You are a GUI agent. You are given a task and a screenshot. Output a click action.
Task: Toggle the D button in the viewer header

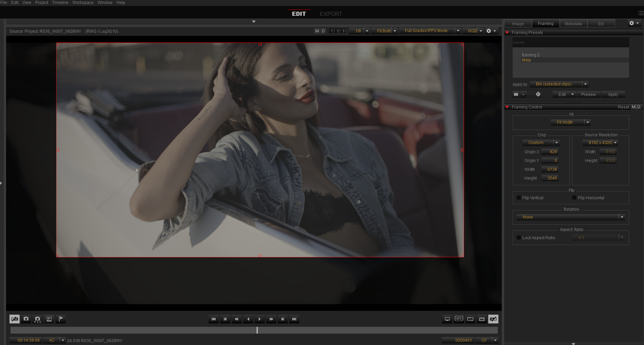click(x=323, y=31)
